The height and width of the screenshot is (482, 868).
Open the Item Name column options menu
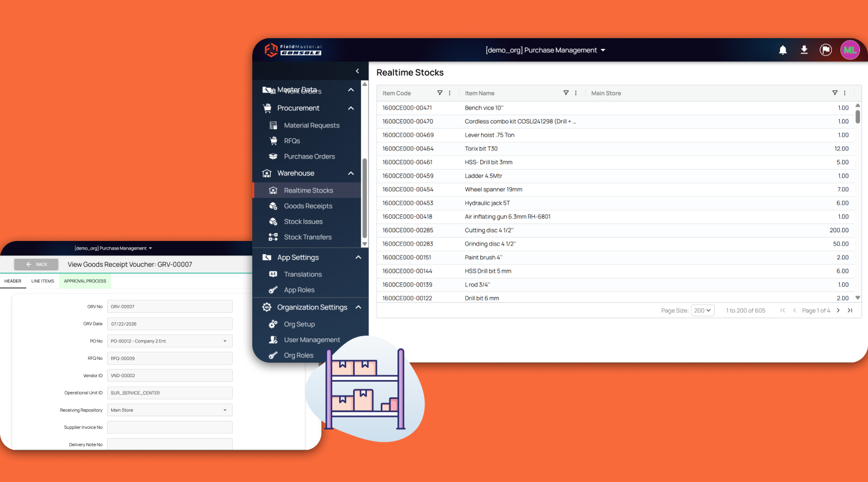[576, 93]
